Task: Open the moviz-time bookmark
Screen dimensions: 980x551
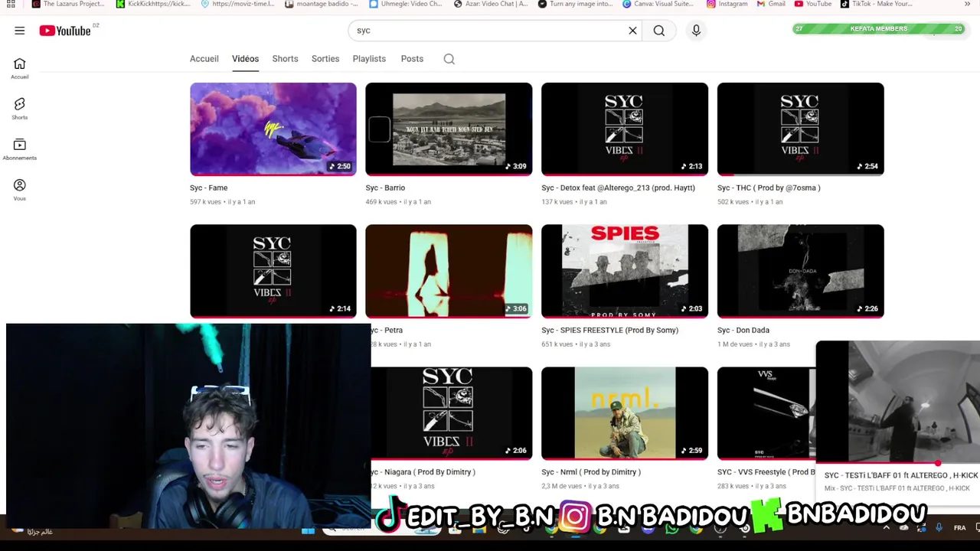Action: pos(237,4)
